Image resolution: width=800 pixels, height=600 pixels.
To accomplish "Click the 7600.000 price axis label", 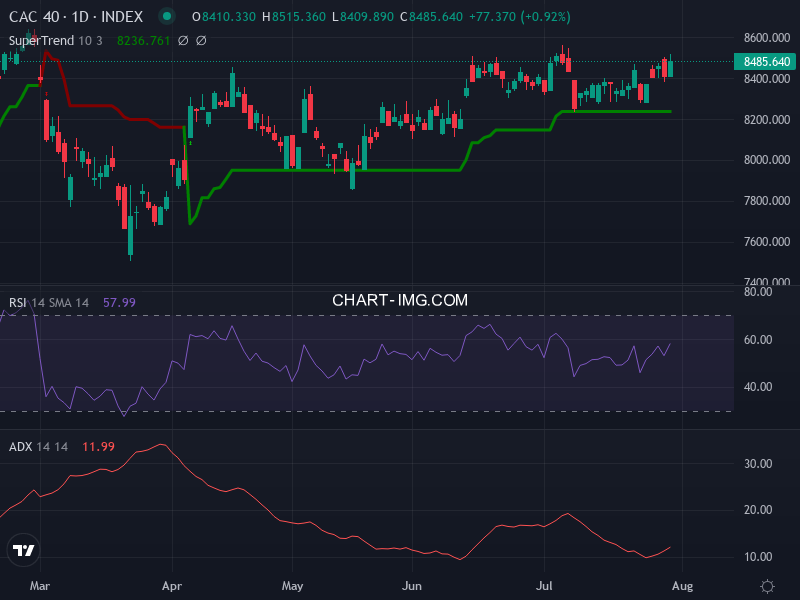I will (x=767, y=241).
